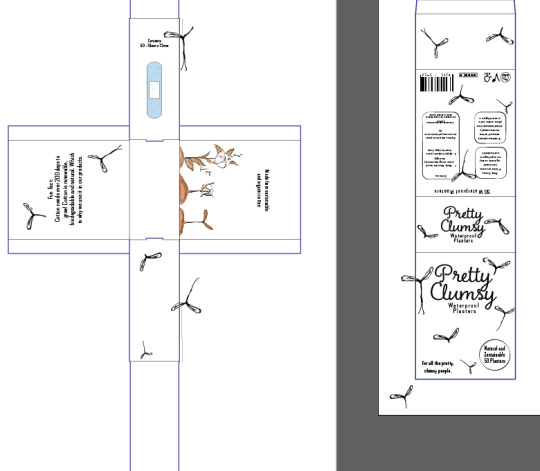Select the round Natural and Sustainable badge
Viewport: 540px width, 471px height.
pos(495,355)
